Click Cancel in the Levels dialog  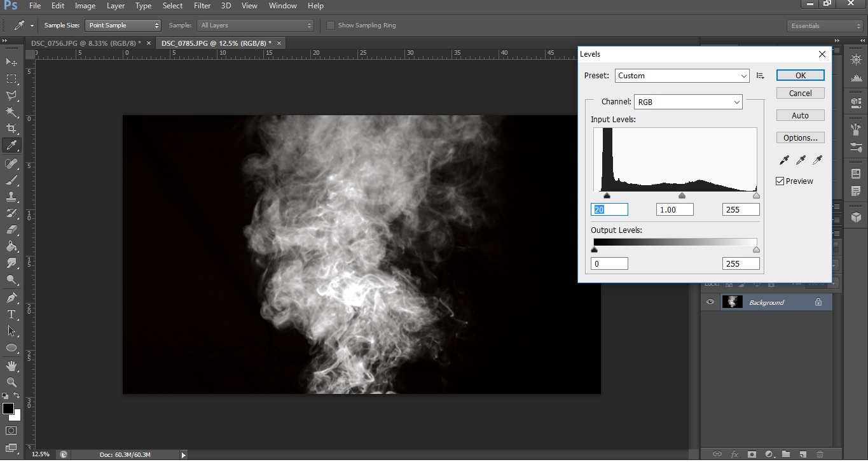[801, 93]
